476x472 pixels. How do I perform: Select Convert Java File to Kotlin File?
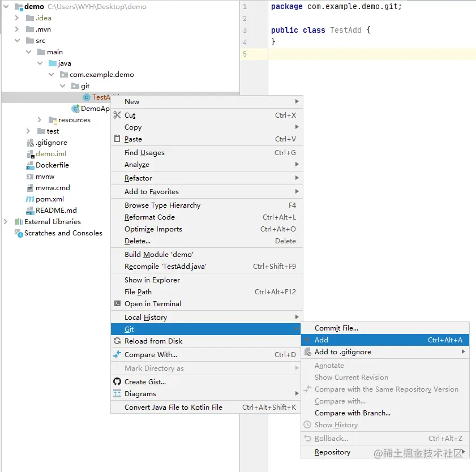click(206, 407)
